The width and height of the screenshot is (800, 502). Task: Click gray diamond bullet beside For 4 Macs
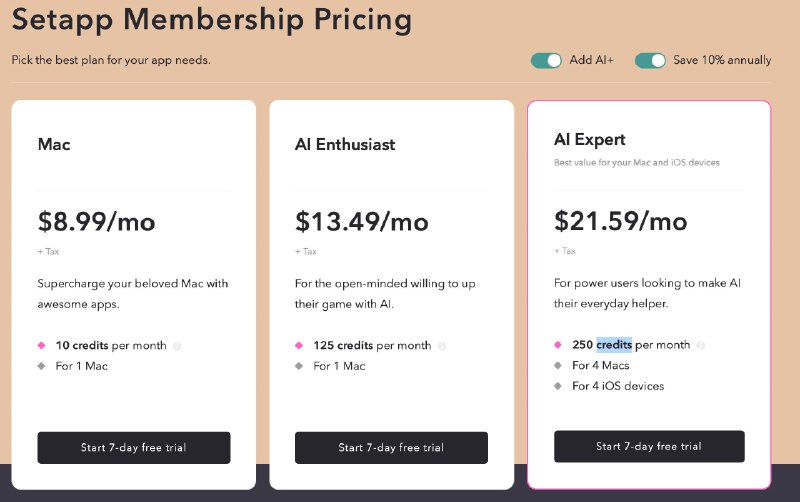558,365
